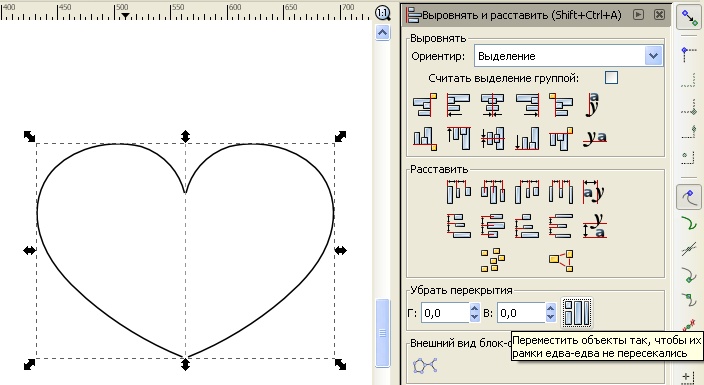Unclump objects to equalize edge distances
Viewport: 704px width, 385px height.
click(561, 260)
